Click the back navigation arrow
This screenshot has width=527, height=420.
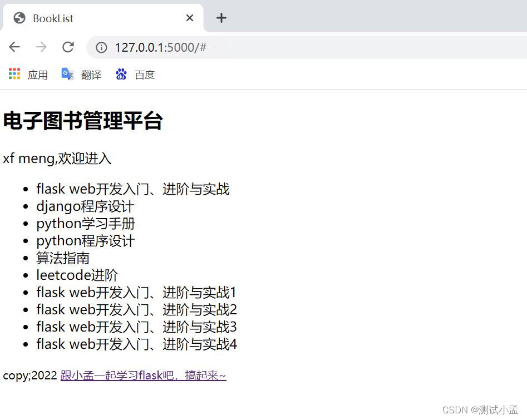tap(14, 47)
